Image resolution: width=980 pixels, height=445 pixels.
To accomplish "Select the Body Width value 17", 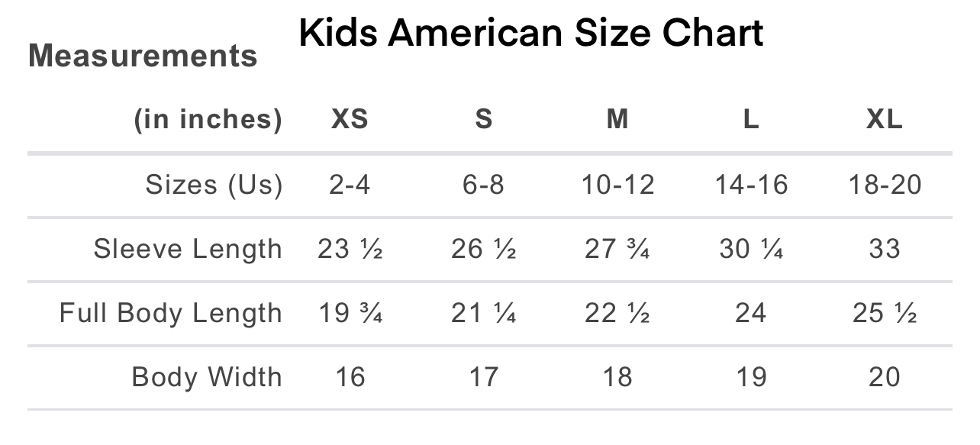I will (484, 377).
